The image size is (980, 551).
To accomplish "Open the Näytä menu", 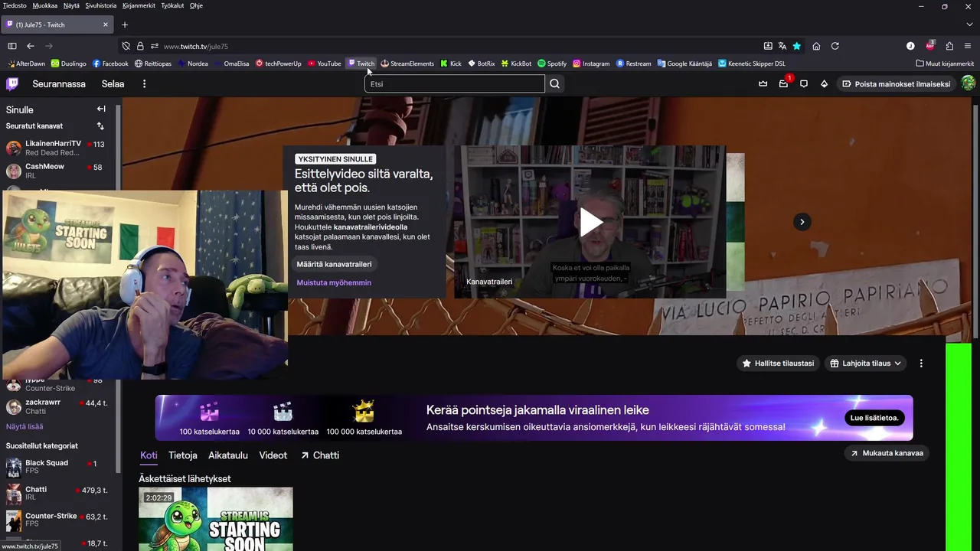I will click(71, 5).
